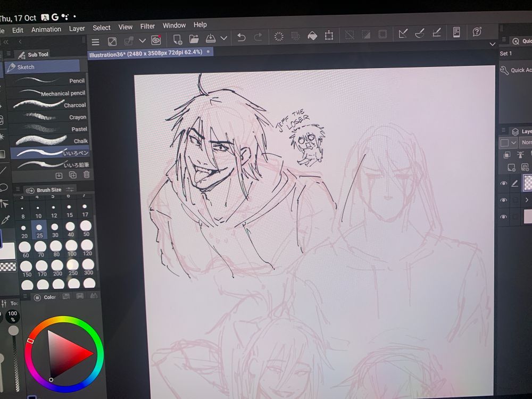Select the いいろペン sub tool
Viewport: 532px width, 399px height.
pos(50,153)
